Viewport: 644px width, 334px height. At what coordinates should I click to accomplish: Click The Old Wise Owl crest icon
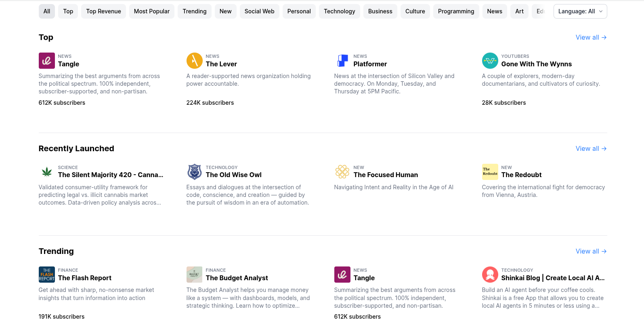click(x=195, y=172)
